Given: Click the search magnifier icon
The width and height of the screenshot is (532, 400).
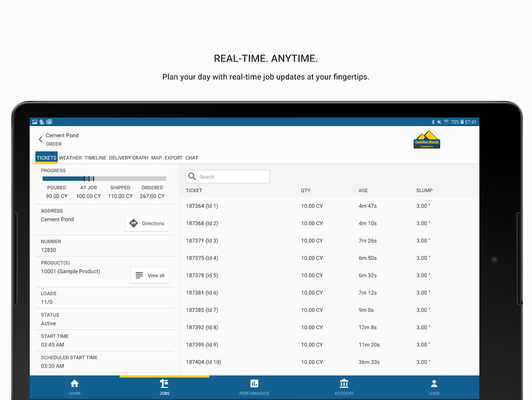Looking at the screenshot, I should (192, 176).
